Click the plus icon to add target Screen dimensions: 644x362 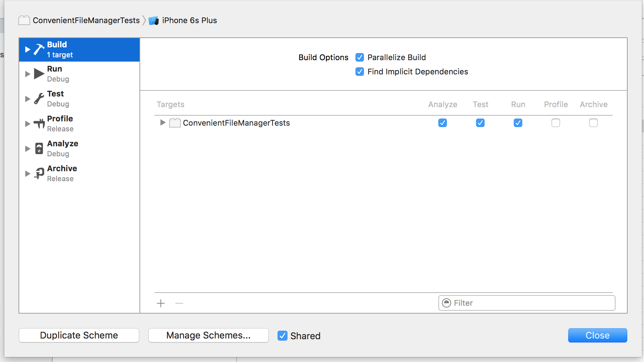click(x=161, y=303)
